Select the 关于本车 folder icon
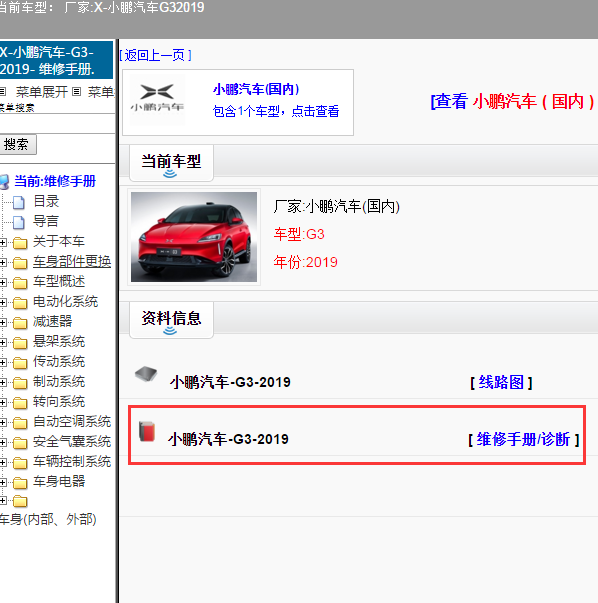 (x=20, y=242)
